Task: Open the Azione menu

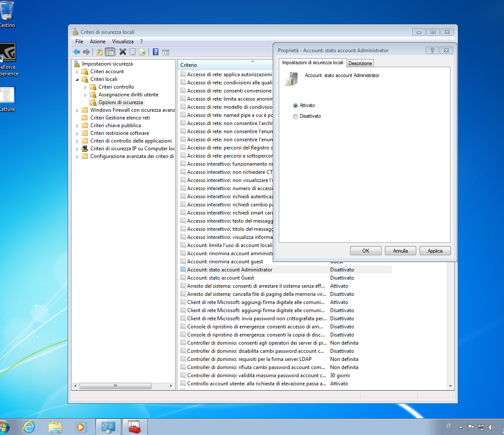Action: (97, 42)
